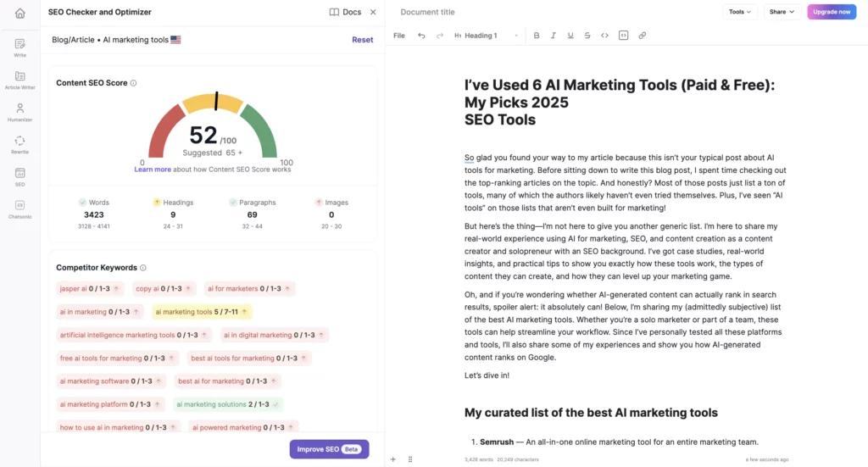Click the redo arrow
The height and width of the screenshot is (467, 868).
point(440,36)
